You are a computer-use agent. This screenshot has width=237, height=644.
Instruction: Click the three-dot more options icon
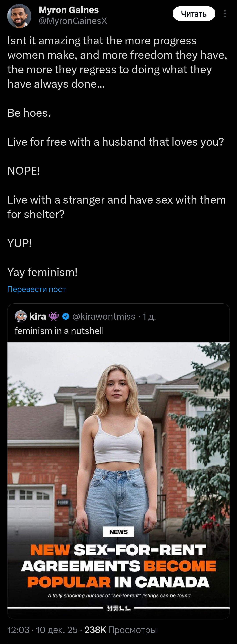225,14
